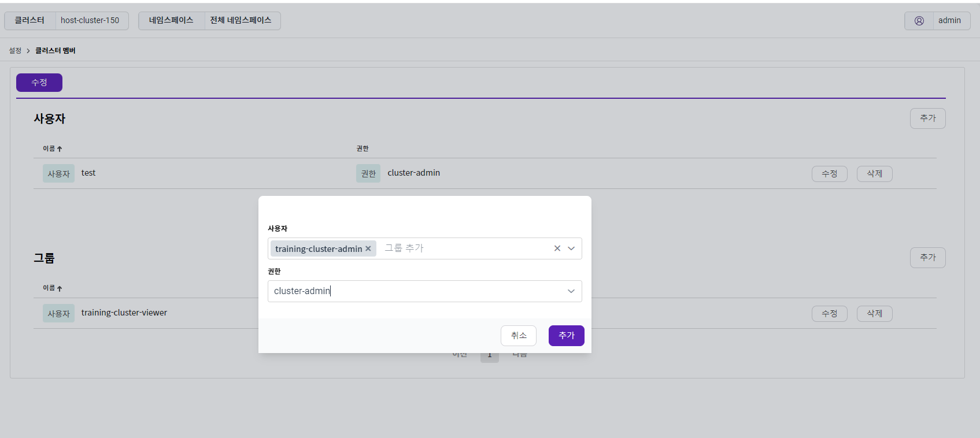The height and width of the screenshot is (438, 980).
Task: Select the test user name text
Action: (88, 173)
